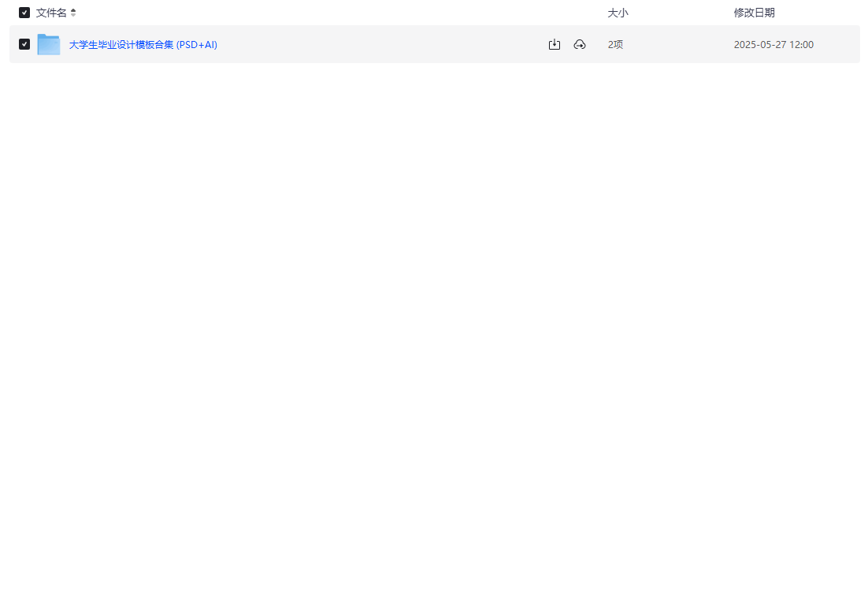Uncheck the select-all checkbox in header

24,13
